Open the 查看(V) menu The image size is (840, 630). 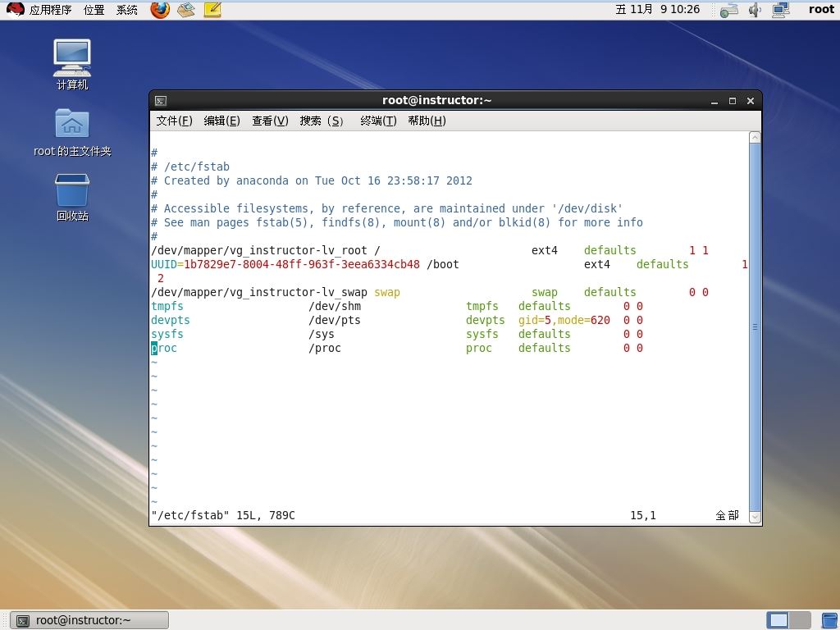[270, 121]
